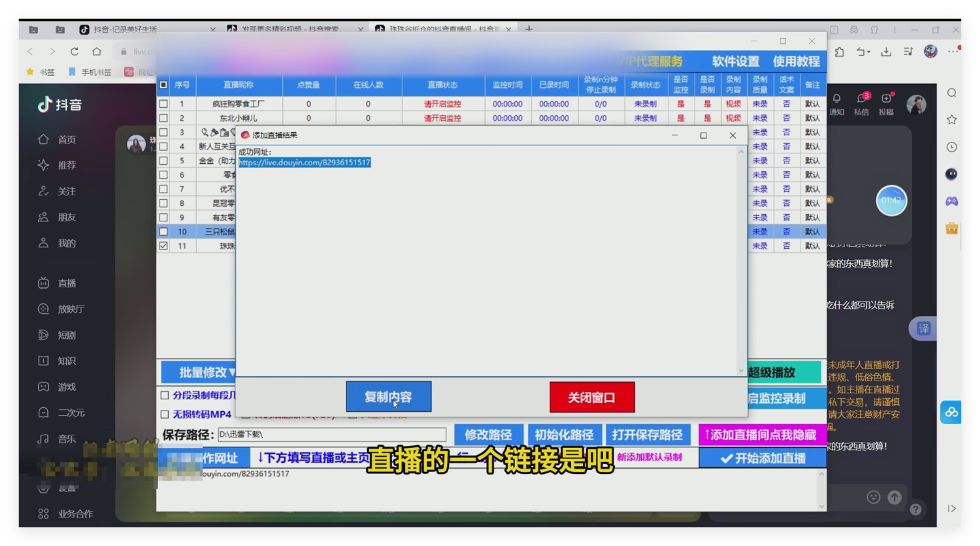Open 朋友 friends icon in sidebar

pos(43,217)
